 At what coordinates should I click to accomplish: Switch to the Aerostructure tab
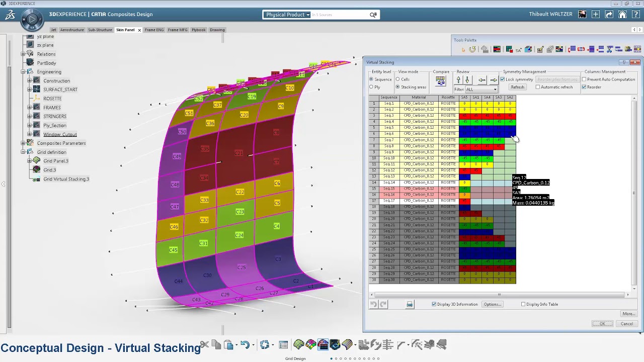pos(72,30)
